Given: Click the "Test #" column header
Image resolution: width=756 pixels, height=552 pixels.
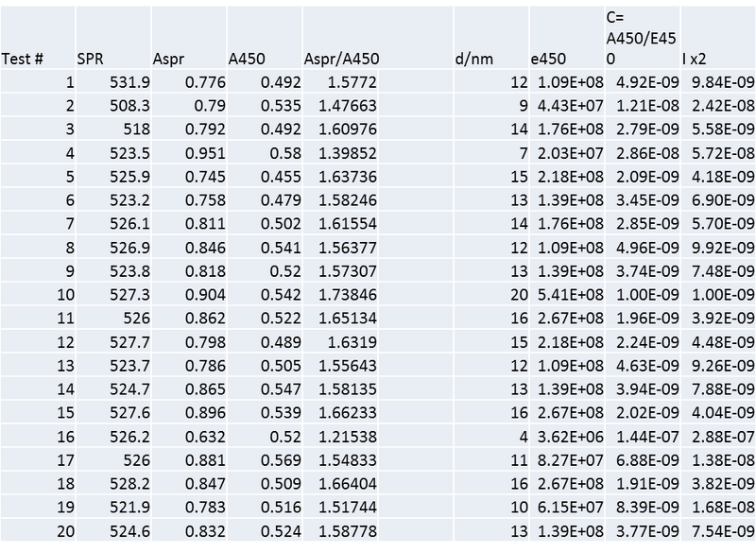Looking at the screenshot, I should 25,60.
